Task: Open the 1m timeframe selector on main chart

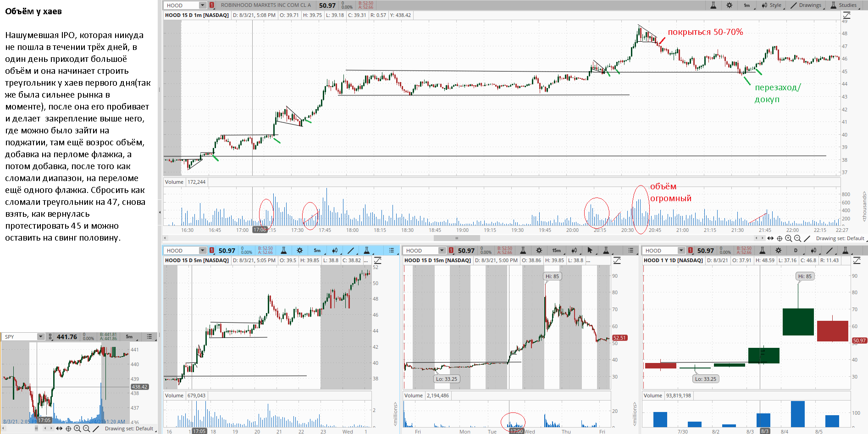Action: (747, 5)
